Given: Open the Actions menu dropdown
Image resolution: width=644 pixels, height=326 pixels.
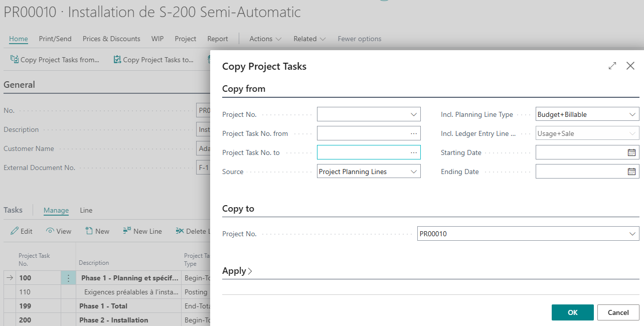Looking at the screenshot, I should point(265,39).
